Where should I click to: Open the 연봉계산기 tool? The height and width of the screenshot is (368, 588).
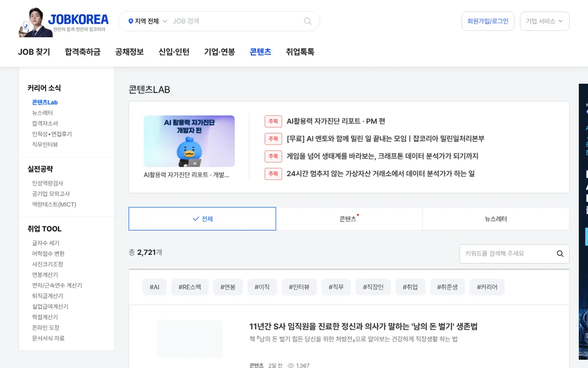pos(45,275)
